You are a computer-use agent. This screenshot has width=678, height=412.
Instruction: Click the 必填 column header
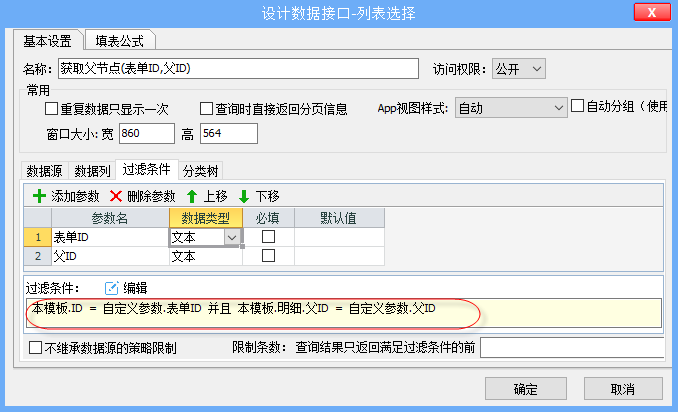click(x=269, y=218)
